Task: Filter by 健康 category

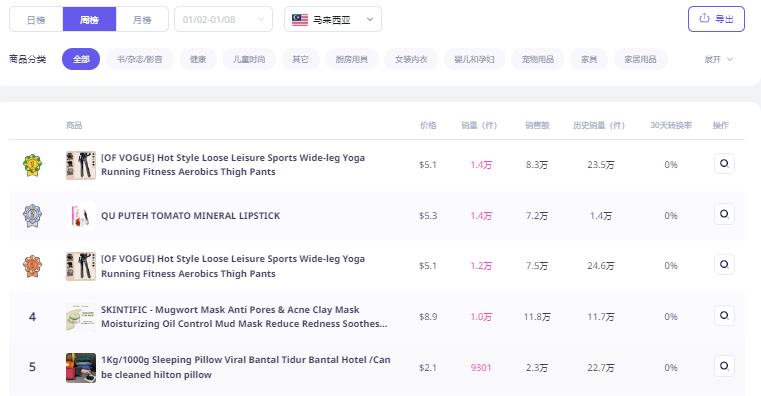Action: (198, 59)
